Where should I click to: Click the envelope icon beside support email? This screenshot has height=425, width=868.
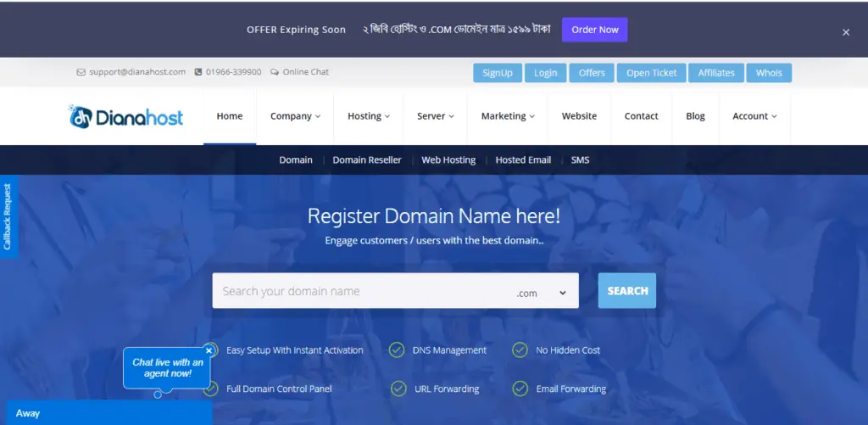(81, 72)
